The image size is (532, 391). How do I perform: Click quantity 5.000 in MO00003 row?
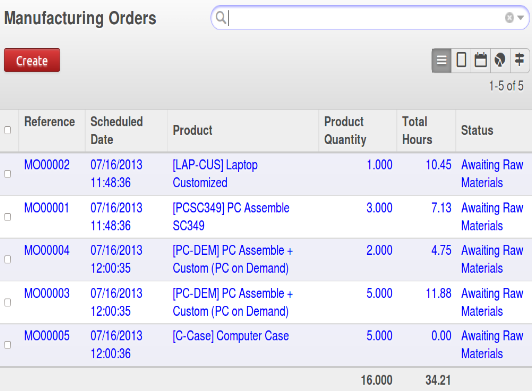379,293
